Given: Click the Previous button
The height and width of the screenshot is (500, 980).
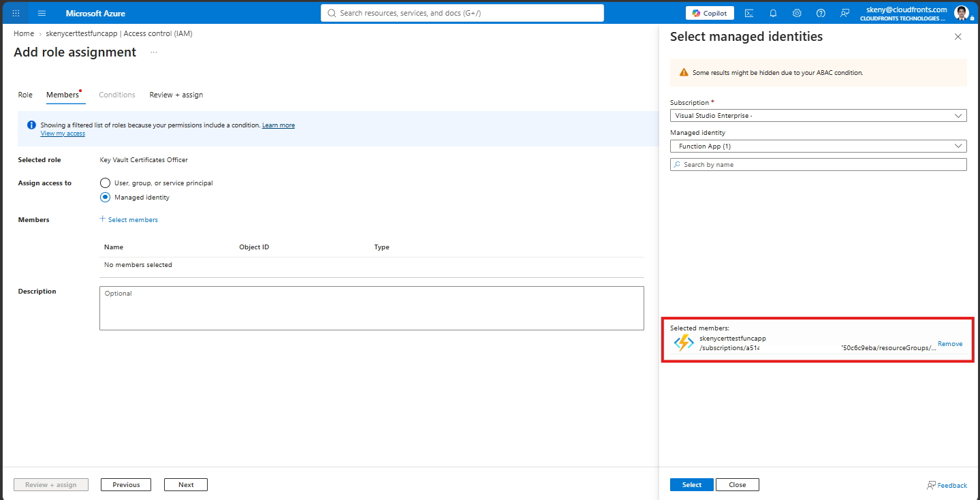Looking at the screenshot, I should [126, 485].
